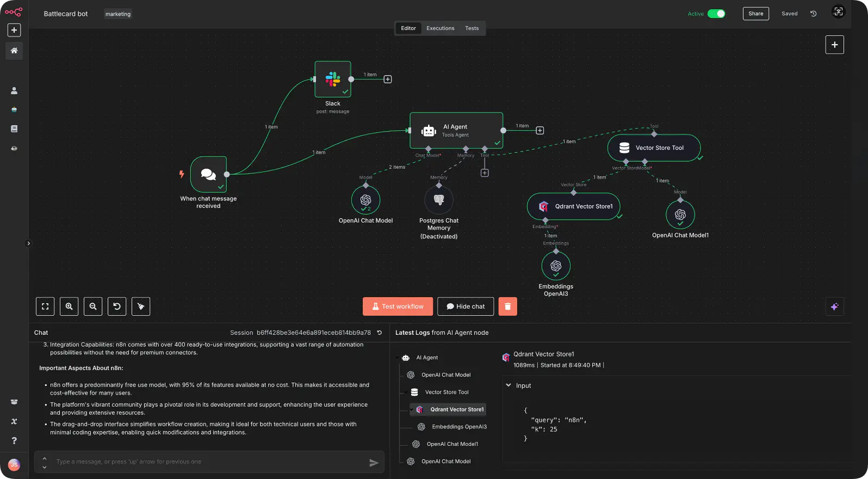The height and width of the screenshot is (479, 868).
Task: Select the chat message trigger node
Action: (x=208, y=174)
